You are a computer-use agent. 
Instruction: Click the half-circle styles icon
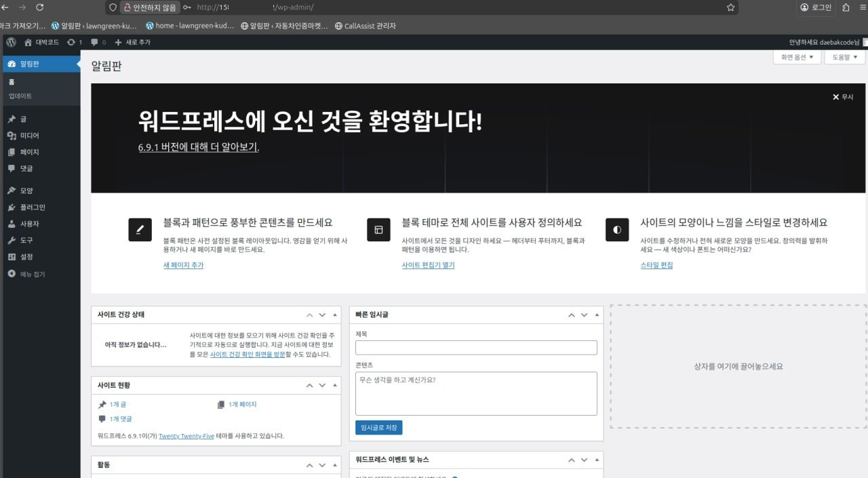point(617,230)
